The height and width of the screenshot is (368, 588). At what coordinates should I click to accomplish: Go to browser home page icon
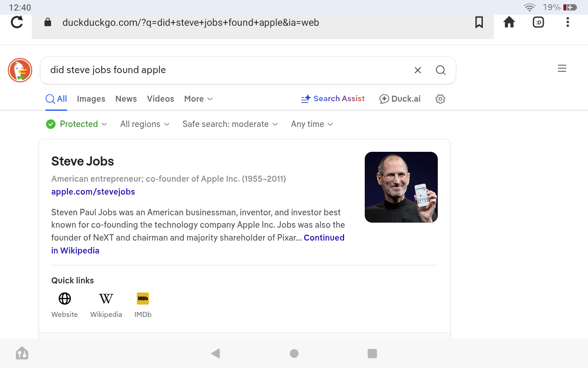click(509, 22)
